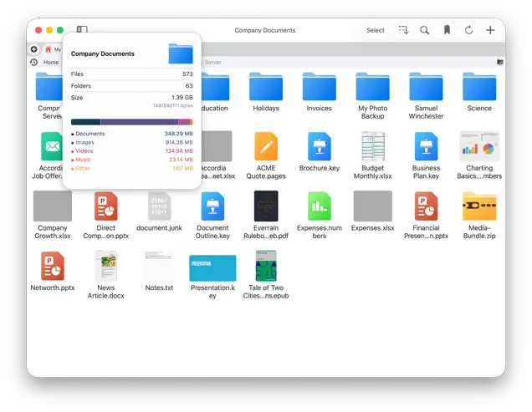This screenshot has width=532, height=412.
Task: Click the Folders count row in popup
Action: point(131,86)
